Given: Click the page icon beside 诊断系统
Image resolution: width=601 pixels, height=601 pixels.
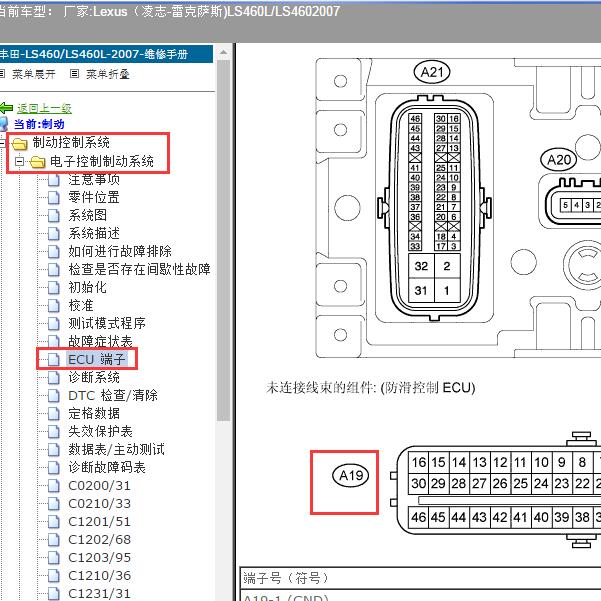Looking at the screenshot, I should [54, 378].
